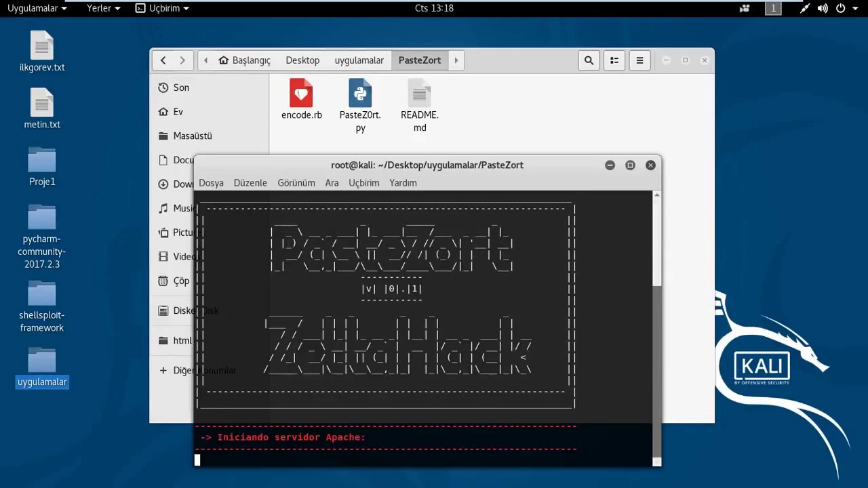Click the screen recorder camera icon in top bar
868x488 pixels.
coord(745,8)
